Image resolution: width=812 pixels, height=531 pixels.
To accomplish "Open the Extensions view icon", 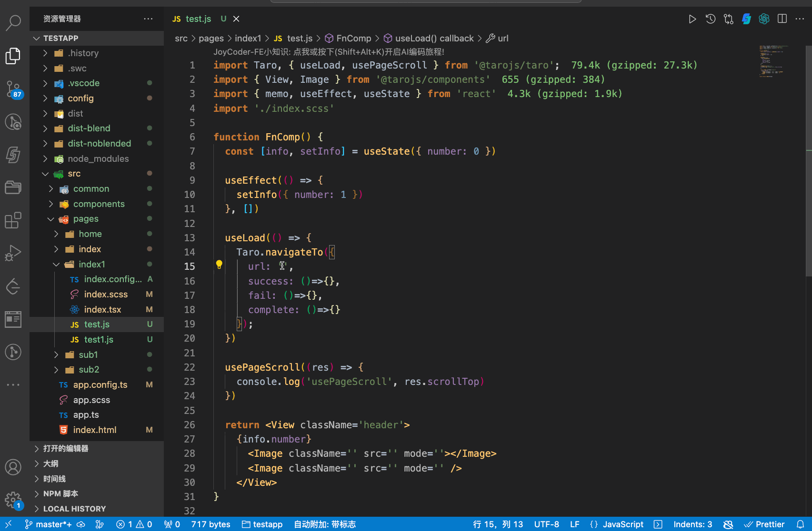I will coord(13,220).
